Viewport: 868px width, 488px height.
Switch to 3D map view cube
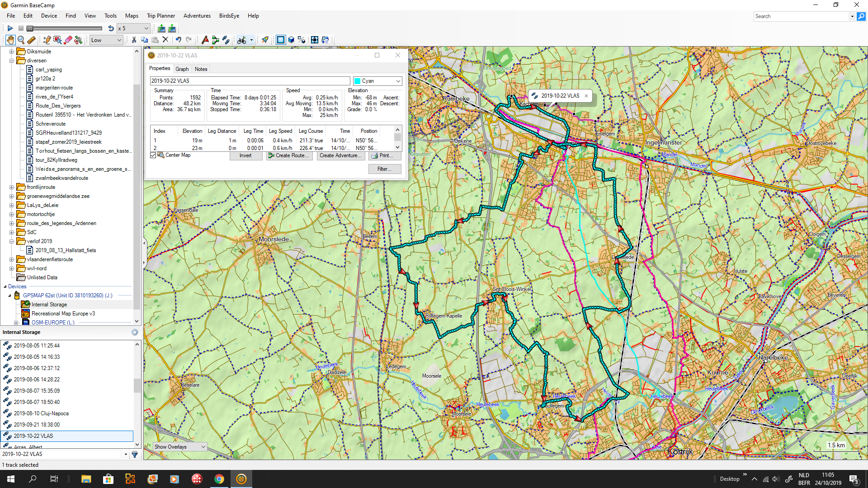[292, 40]
